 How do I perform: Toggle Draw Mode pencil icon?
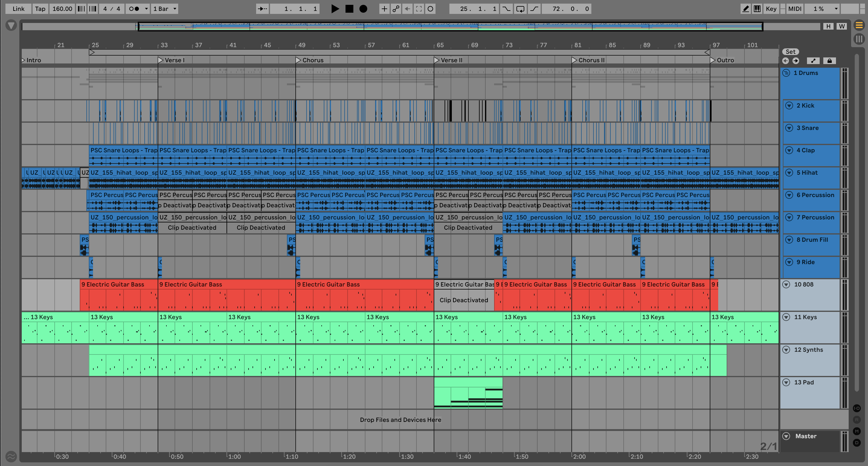click(746, 9)
